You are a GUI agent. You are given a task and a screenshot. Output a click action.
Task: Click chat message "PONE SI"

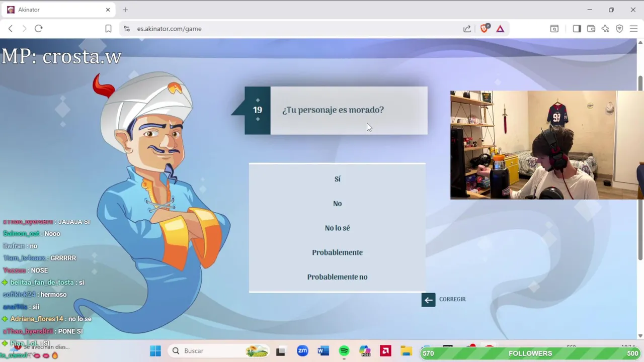pyautogui.click(x=70, y=331)
